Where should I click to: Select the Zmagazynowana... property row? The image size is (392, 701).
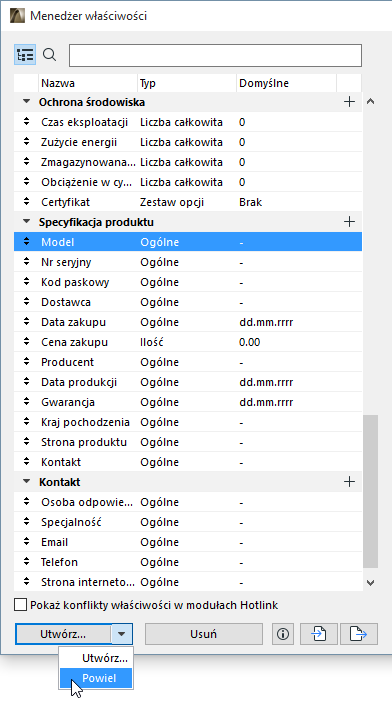(188, 162)
